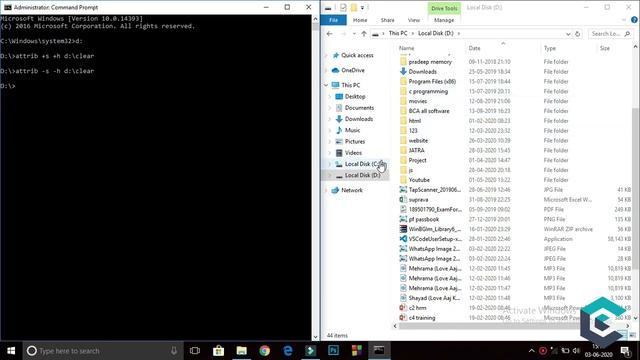Click the taskbar search field

coord(102,351)
